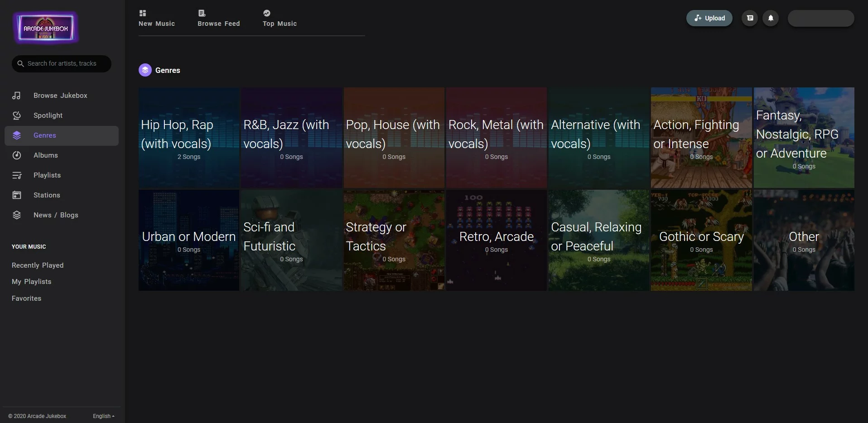Open the user profile pill menu
868x423 pixels.
coord(821,18)
